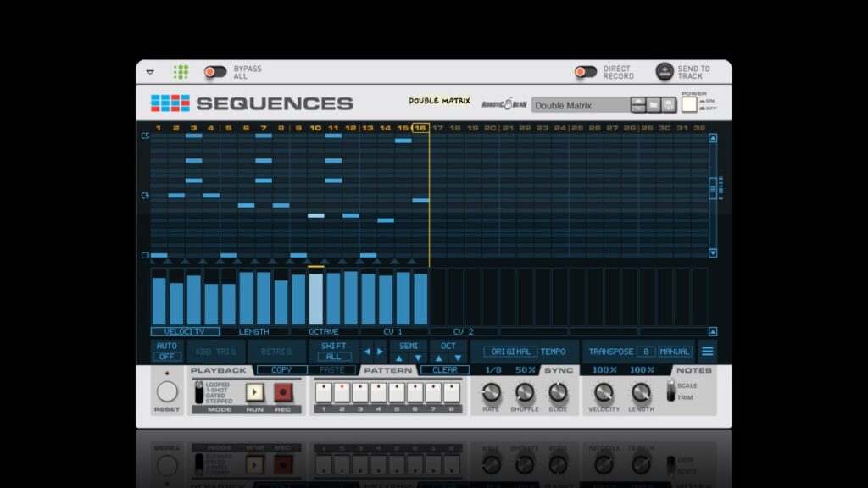The height and width of the screenshot is (488, 868).
Task: Click the Rate knob
Action: click(491, 392)
